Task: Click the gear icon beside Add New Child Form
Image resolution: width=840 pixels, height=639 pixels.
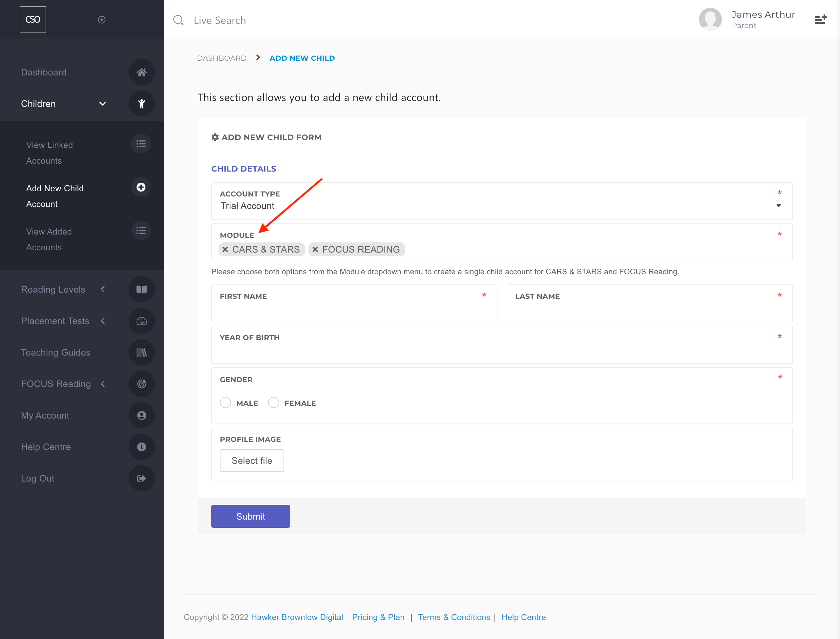Action: point(215,137)
